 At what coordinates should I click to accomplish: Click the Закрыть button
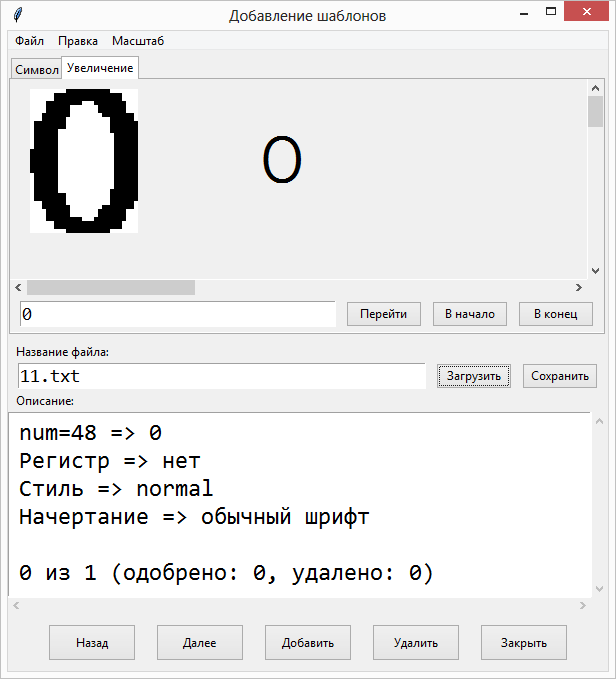[x=523, y=642]
